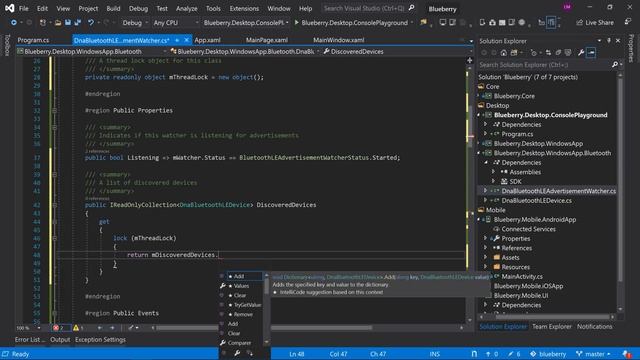Screen dimensions: 640x360
Task: Open the Debug menu
Action: (x=138, y=8)
